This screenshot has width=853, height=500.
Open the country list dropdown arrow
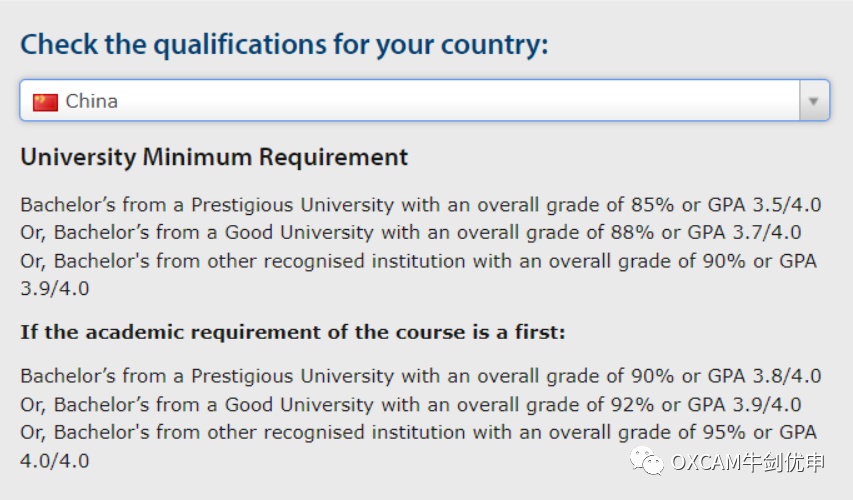click(x=814, y=101)
